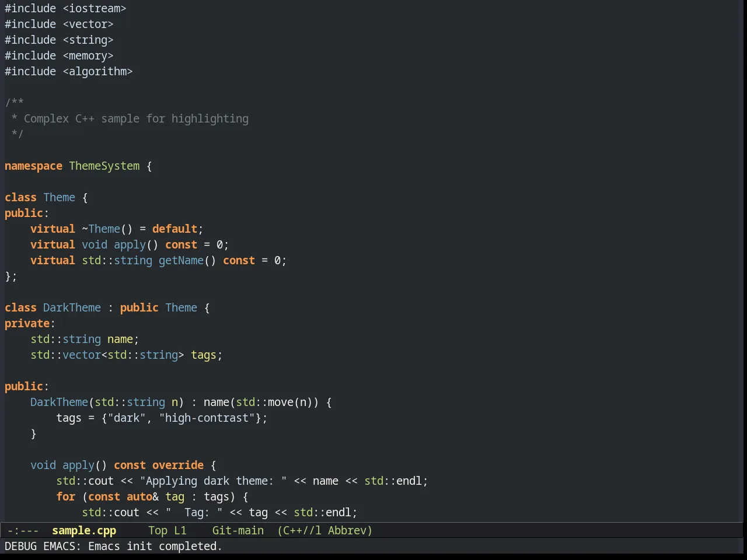Click the 'ThemeSystem' namespace name
The image size is (747, 560).
coord(104,166)
